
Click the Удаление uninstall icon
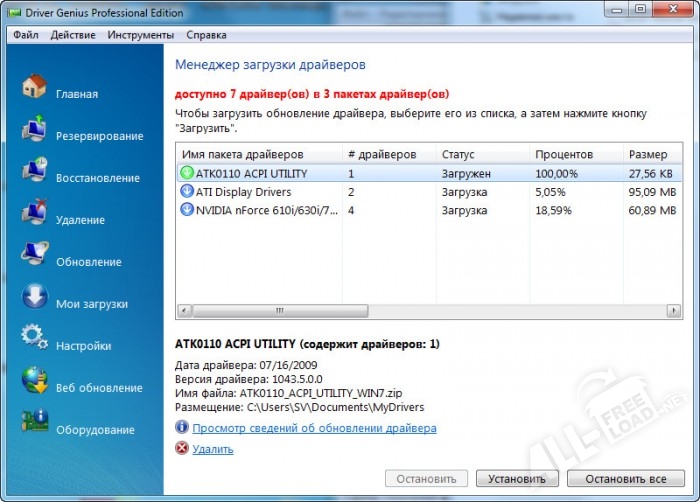click(34, 214)
